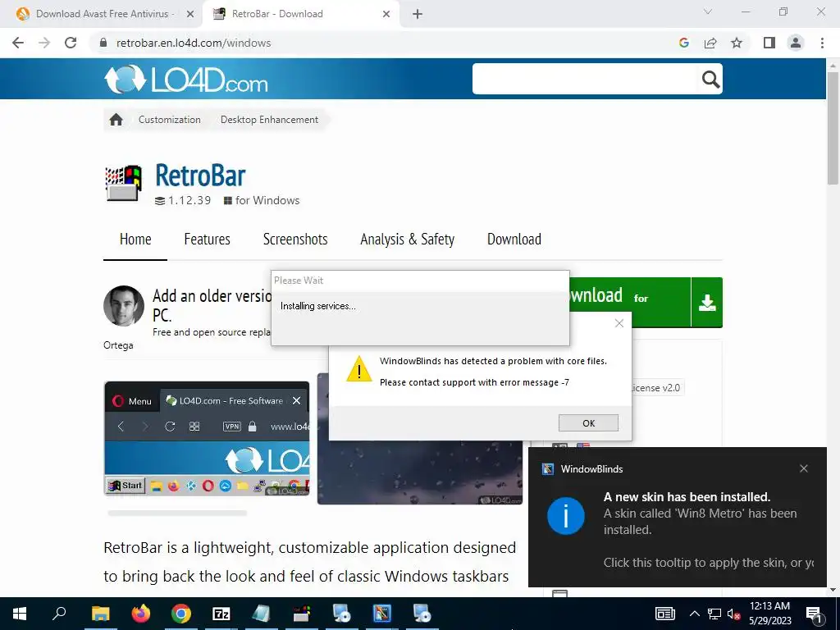Click the network tray icon
840x630 pixels.
point(714,614)
